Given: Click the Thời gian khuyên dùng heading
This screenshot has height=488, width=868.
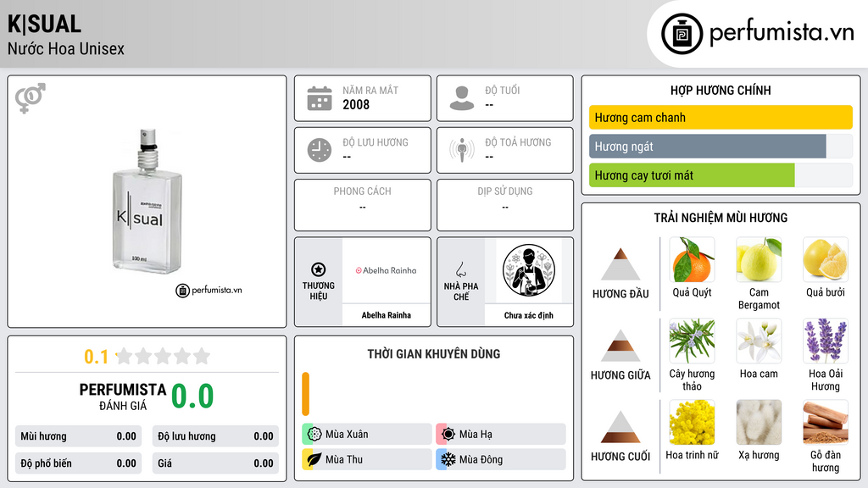Looking at the screenshot, I should click(x=434, y=353).
